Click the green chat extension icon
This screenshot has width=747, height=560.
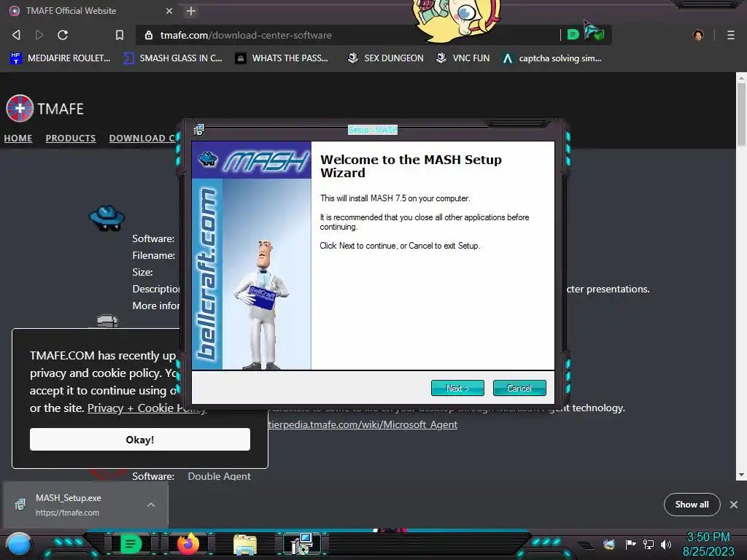[573, 34]
